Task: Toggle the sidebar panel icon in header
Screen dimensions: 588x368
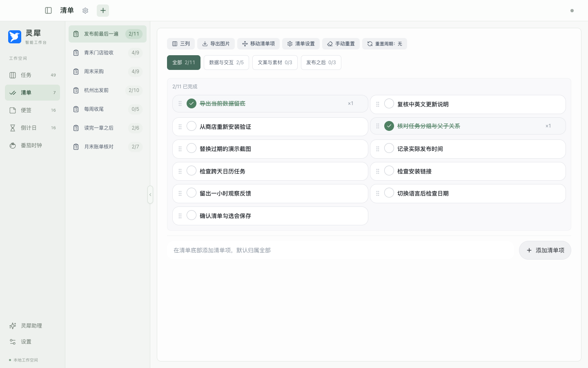Action: (x=48, y=11)
